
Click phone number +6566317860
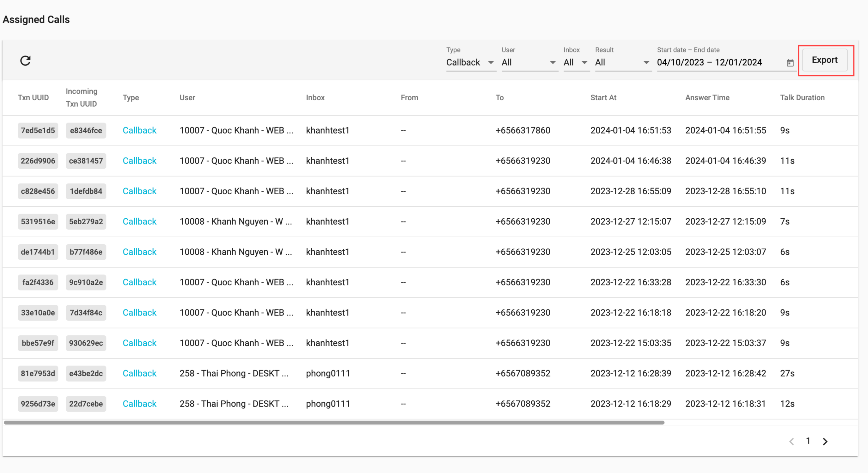click(x=523, y=131)
